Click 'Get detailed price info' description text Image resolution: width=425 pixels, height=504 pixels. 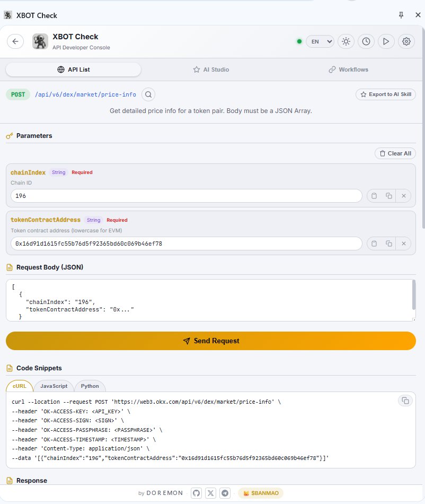pos(211,111)
